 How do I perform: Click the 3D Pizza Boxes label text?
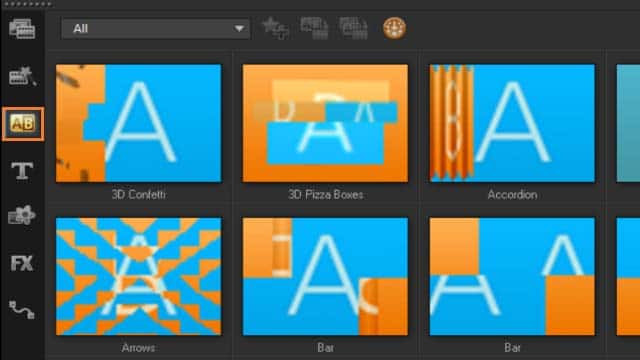tap(326, 195)
